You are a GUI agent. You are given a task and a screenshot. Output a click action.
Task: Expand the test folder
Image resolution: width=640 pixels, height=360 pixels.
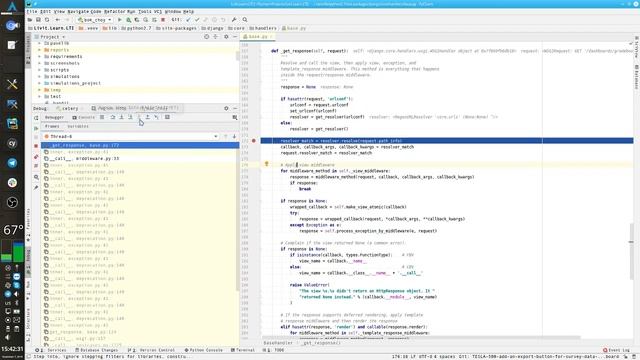coord(40,96)
